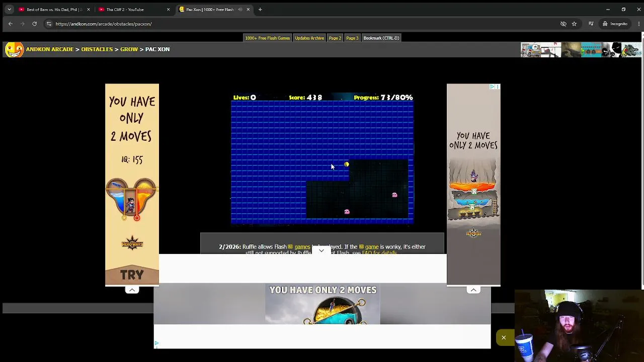Image resolution: width=644 pixels, height=362 pixels.
Task: Click the yellow Pac-Man character in the game
Action: coord(347,164)
